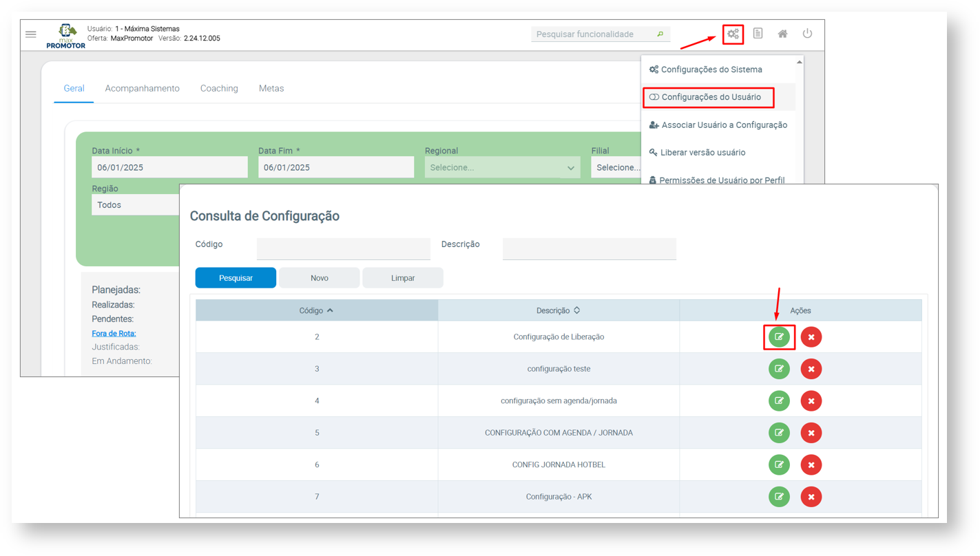Image resolution: width=980 pixels, height=556 pixels.
Task: Click code 4 in table
Action: (317, 400)
